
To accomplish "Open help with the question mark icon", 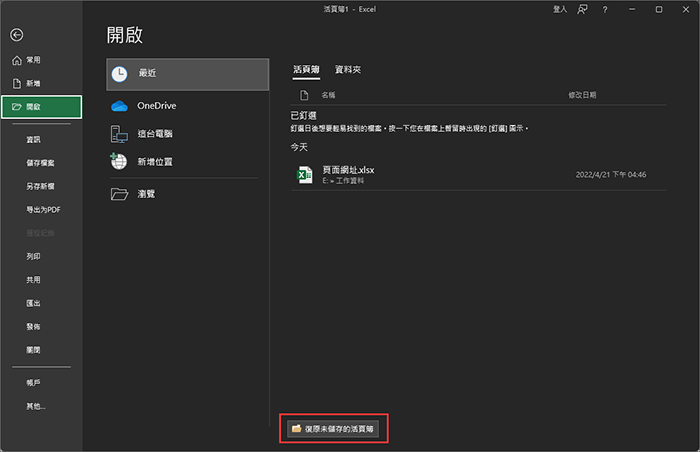I will [x=605, y=9].
